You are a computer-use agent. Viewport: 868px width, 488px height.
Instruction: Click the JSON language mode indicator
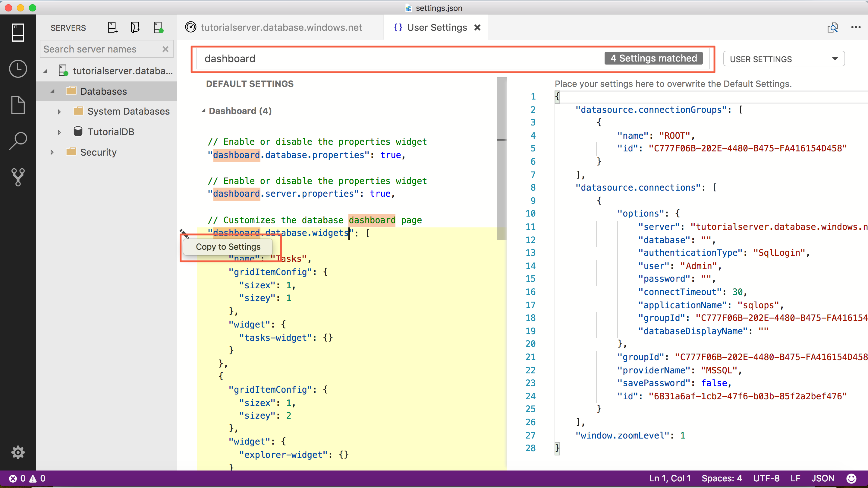click(822, 478)
